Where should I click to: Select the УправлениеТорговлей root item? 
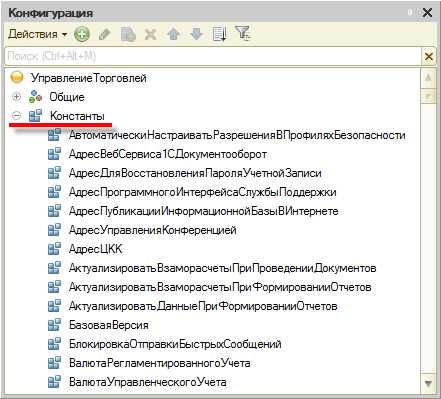[x=89, y=78]
